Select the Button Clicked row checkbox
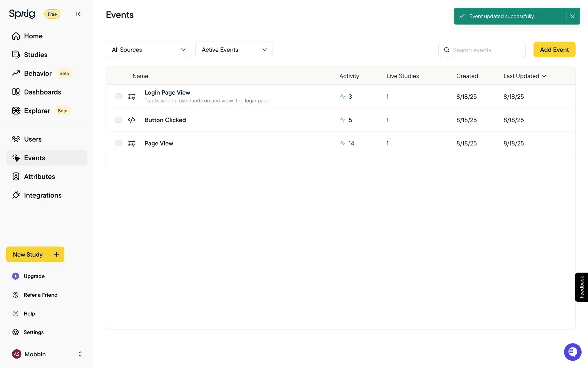This screenshot has height=368, width=588. (119, 120)
